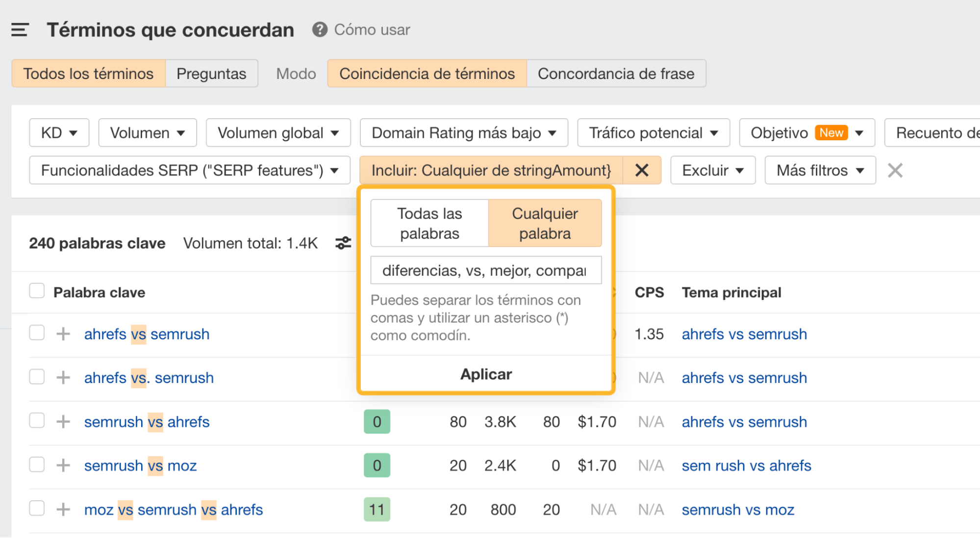
Task: Open the KD filter dropdown
Action: coord(58,132)
